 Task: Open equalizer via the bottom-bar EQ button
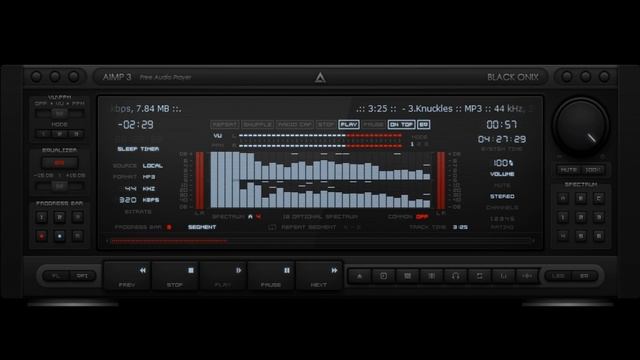click(584, 276)
